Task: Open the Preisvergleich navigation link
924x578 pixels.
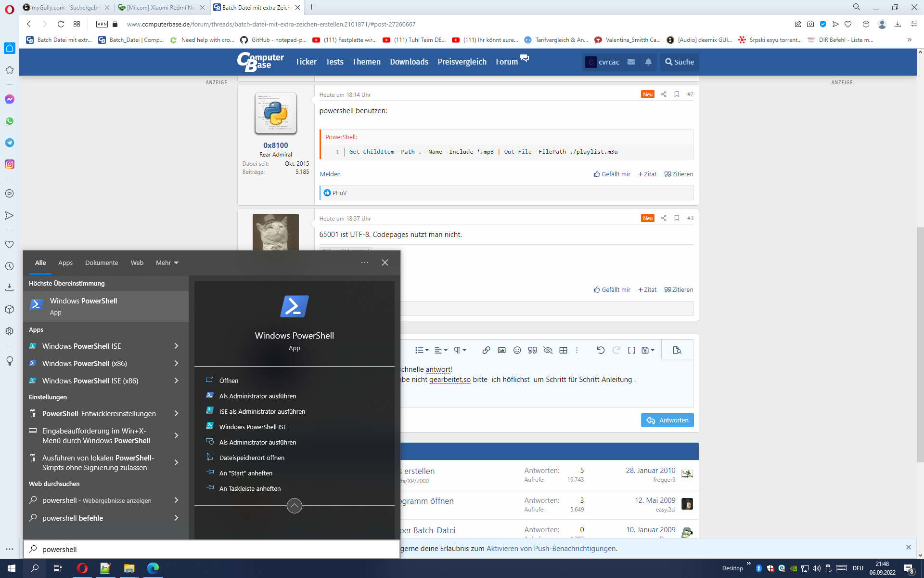Action: coord(462,62)
